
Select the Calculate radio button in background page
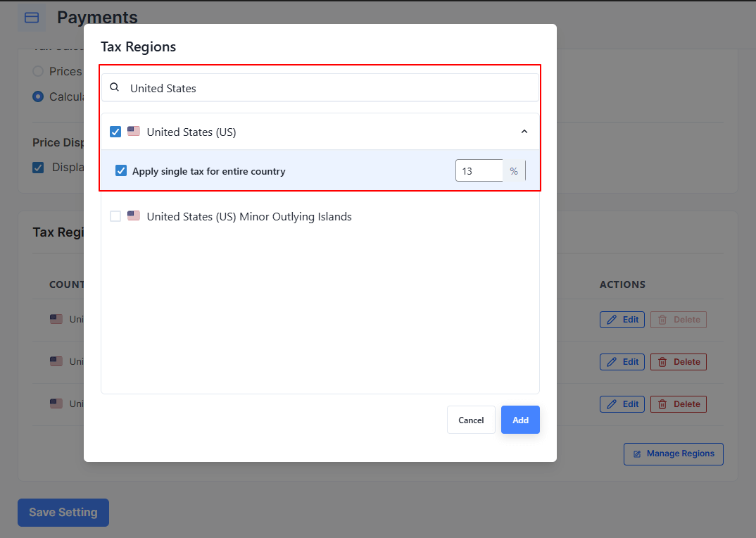38,96
